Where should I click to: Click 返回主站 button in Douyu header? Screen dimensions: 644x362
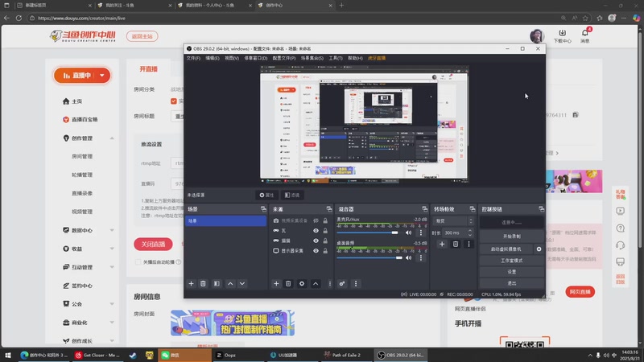142,36
